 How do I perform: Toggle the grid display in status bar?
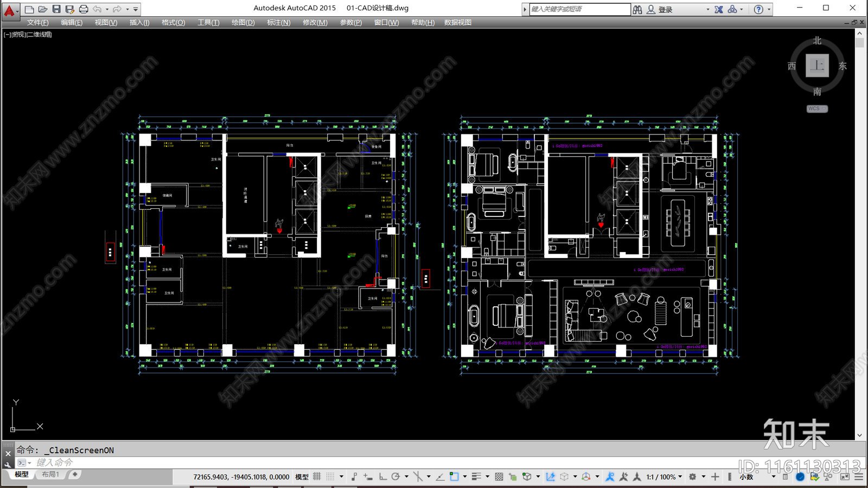317,477
